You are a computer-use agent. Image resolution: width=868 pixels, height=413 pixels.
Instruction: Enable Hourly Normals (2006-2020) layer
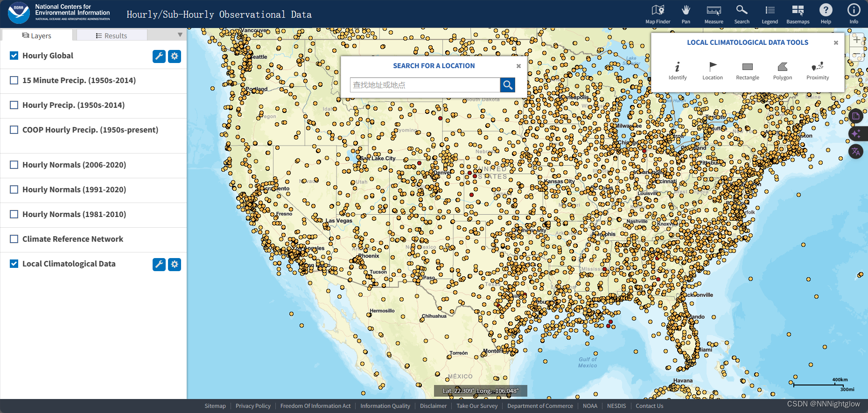[x=14, y=165]
